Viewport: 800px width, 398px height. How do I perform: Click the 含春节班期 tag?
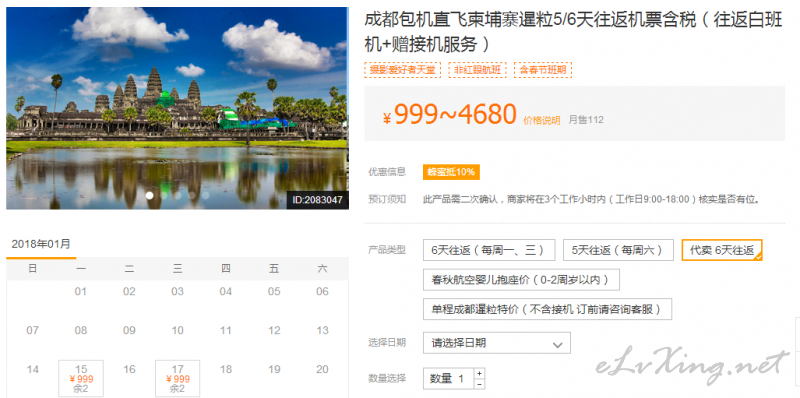(x=543, y=70)
